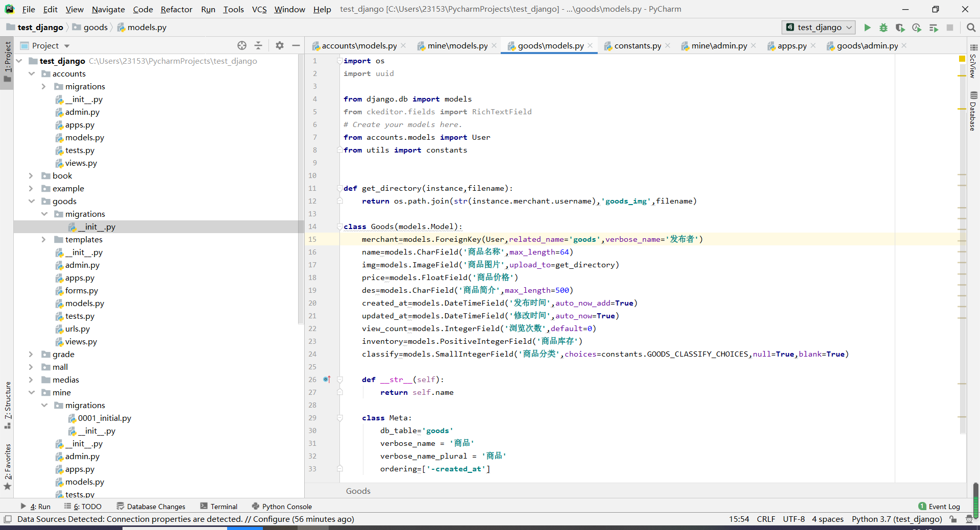Click UTF-8 encoding in status bar
Viewport: 980px width, 530px height.
point(794,519)
